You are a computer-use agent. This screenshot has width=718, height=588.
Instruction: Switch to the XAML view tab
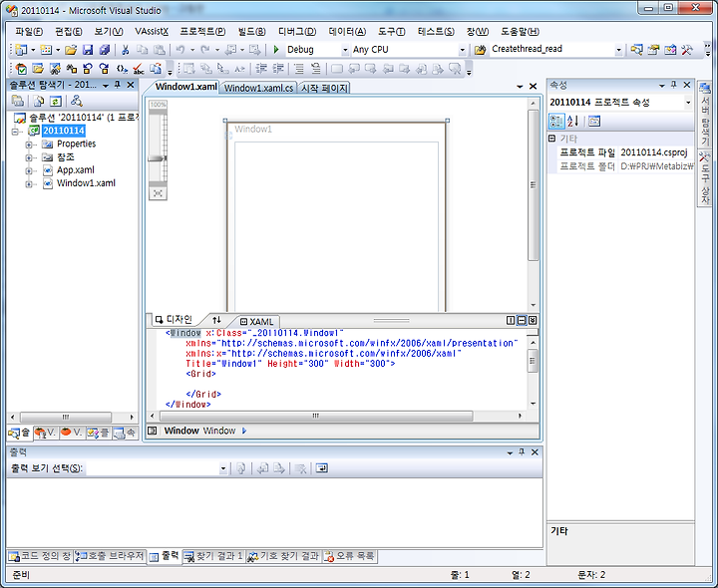pos(257,321)
